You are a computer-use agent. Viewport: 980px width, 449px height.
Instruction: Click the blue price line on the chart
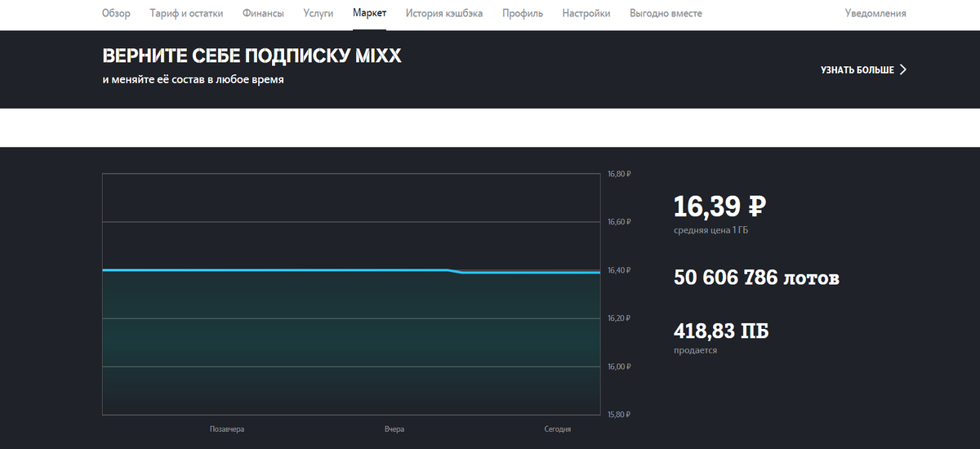click(x=351, y=270)
